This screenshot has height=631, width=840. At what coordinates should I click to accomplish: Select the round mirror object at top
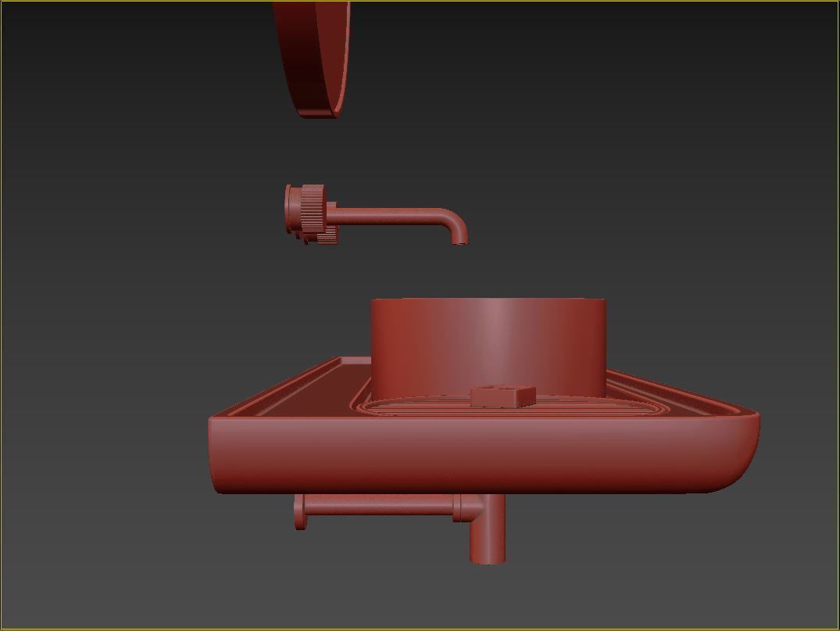[x=313, y=59]
